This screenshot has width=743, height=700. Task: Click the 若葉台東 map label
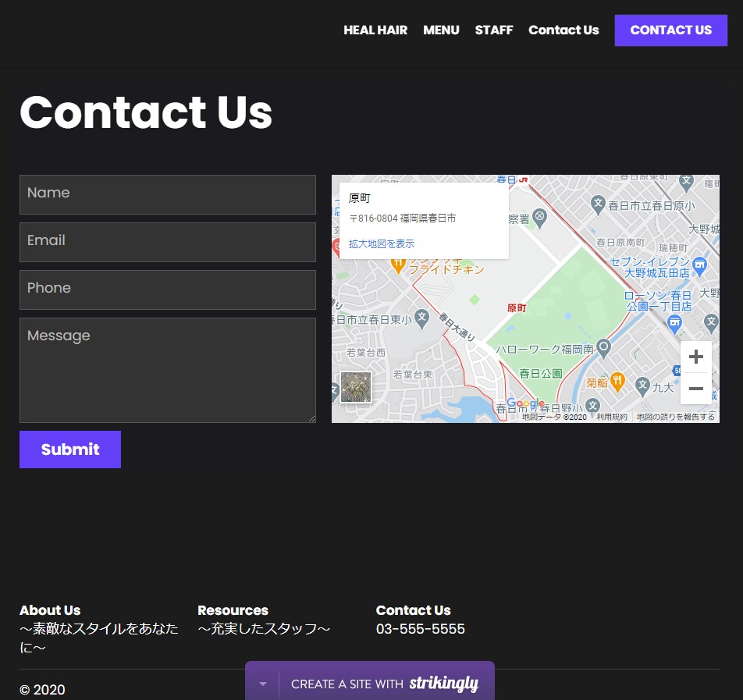point(413,375)
